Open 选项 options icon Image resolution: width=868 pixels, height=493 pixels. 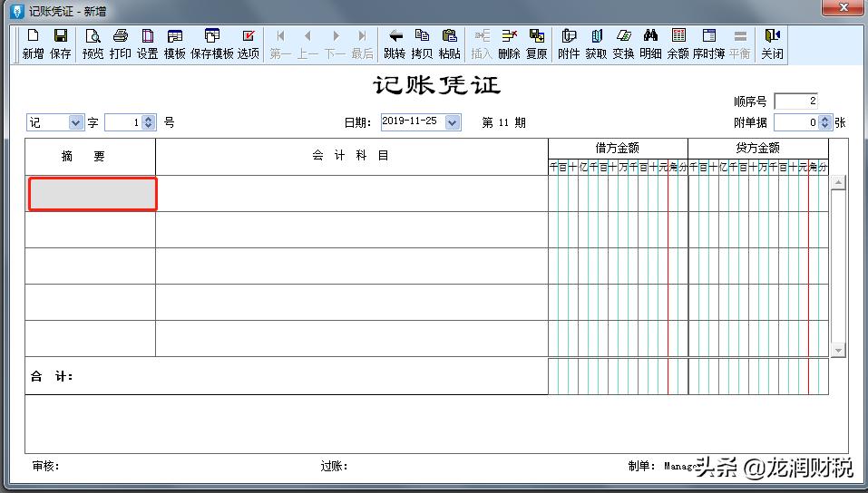click(x=249, y=36)
